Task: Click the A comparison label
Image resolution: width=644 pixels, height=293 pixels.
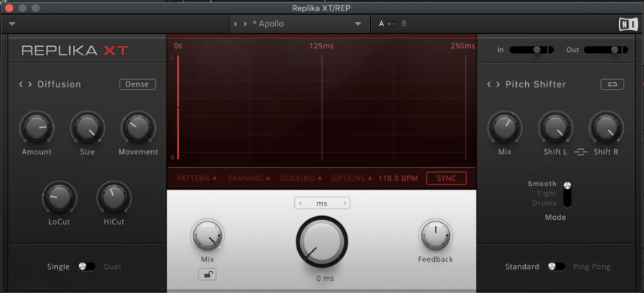Action: pos(381,24)
